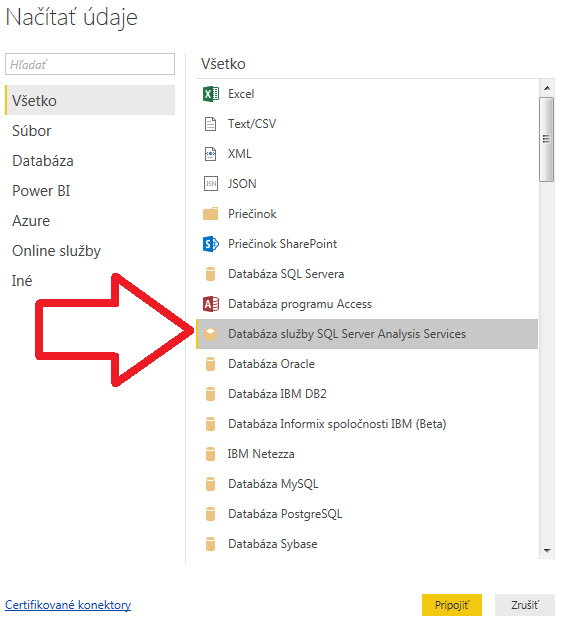Click the Zrušiť button

pos(525,605)
